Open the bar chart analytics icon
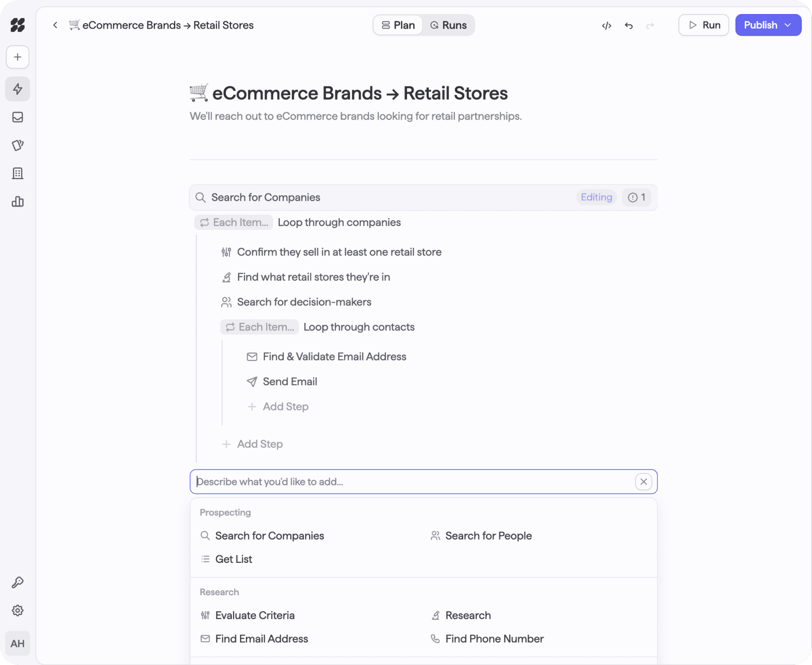The height and width of the screenshot is (665, 812). tap(18, 201)
